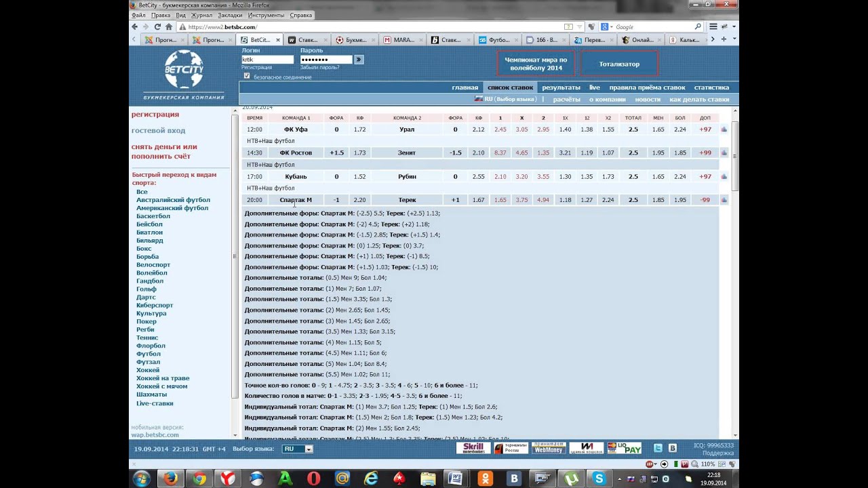This screenshot has height=488, width=868.
Task: Switch to the Футбо... browser tab
Action: [x=498, y=40]
